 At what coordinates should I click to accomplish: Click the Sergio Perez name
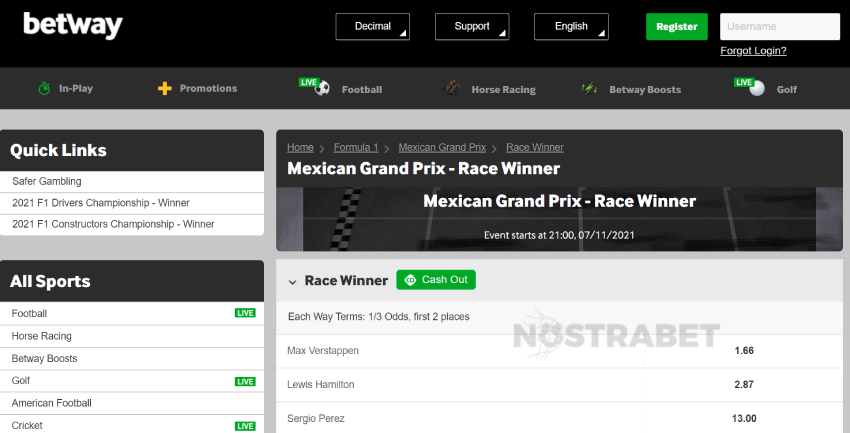[315, 418]
